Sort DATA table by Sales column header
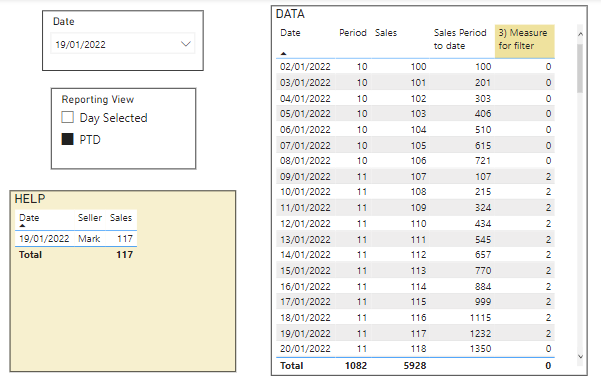Viewport: 601px width, 388px height. (386, 33)
